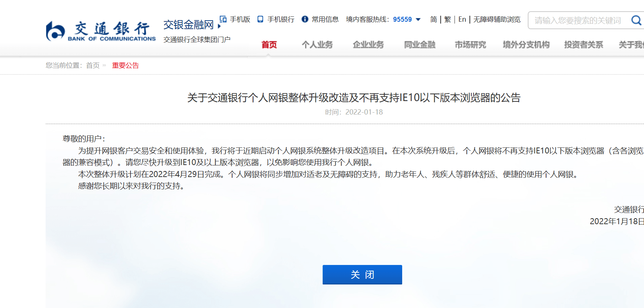Go to 首页 in the breadcrumb
The image size is (644, 308).
(93, 65)
